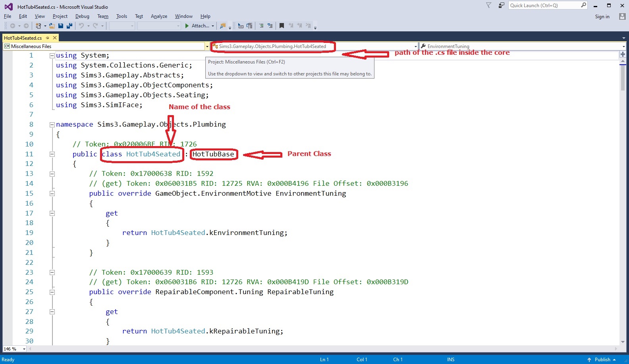Open Find in Files from the toolbar
Viewport: 629px width, 364px height.
pyautogui.click(x=223, y=26)
